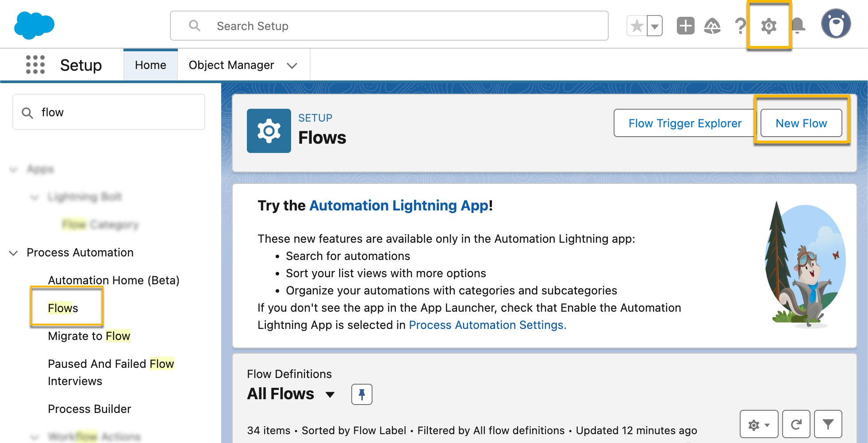The width and height of the screenshot is (868, 443).
Task: Expand the Object Manager chevron menu
Action: click(292, 66)
